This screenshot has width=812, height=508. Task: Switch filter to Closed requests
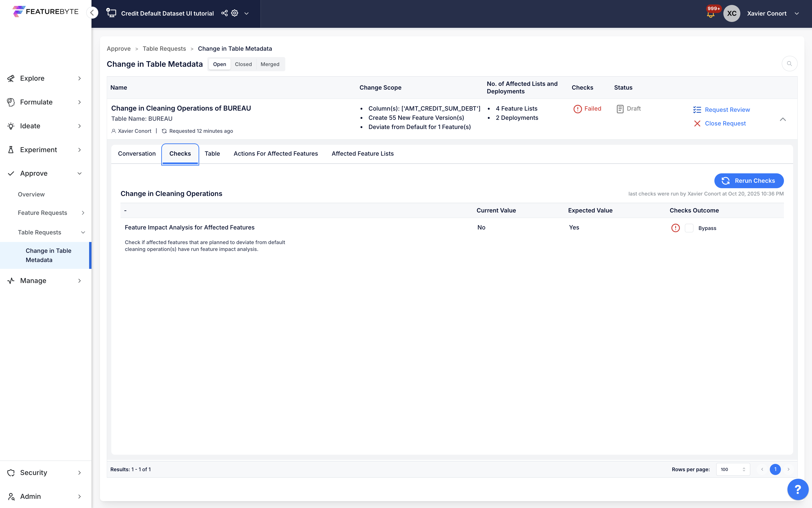pos(243,64)
